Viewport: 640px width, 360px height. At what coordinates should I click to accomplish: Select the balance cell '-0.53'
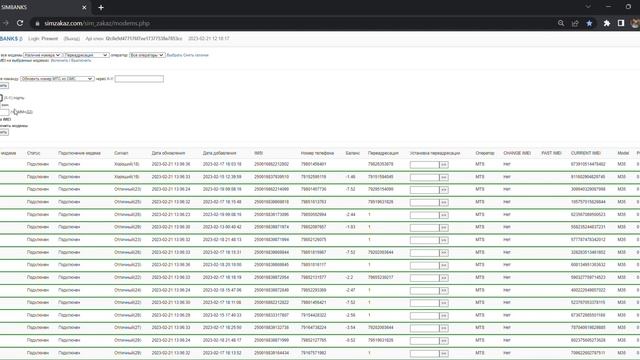click(350, 340)
